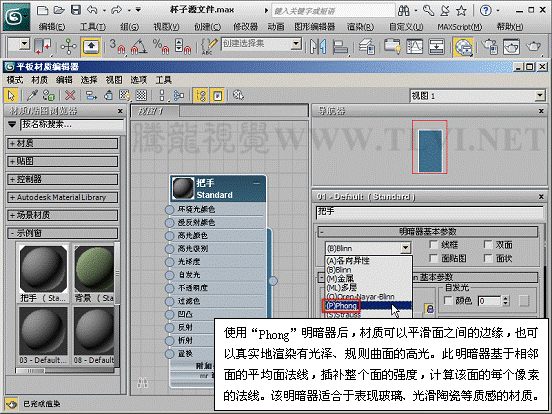The image size is (552, 414).
Task: Expand the 贴图 group in browser
Action: (x=63, y=161)
